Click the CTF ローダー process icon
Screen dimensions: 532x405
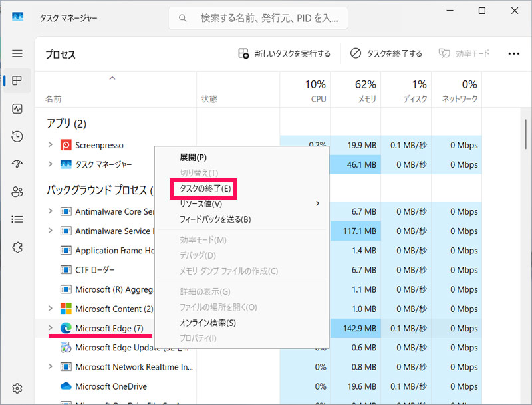point(66,270)
